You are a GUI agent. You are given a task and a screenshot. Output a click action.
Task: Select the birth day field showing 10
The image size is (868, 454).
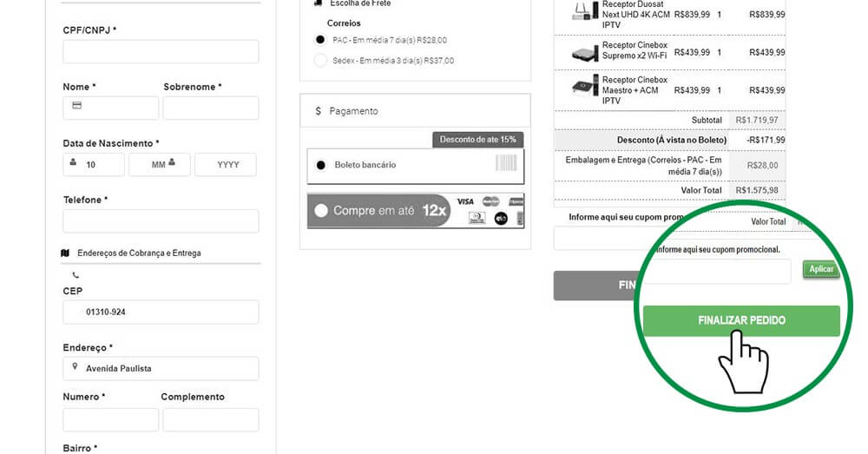(x=94, y=164)
